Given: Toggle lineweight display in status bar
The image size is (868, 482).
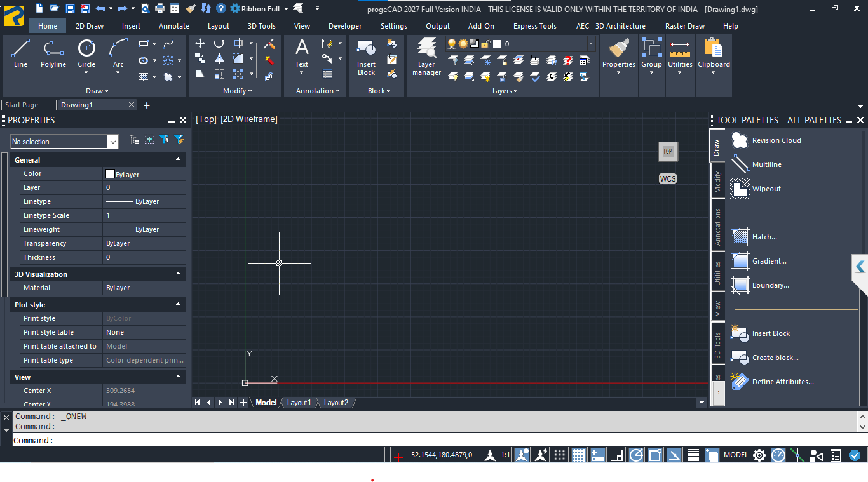Looking at the screenshot, I should 693,455.
